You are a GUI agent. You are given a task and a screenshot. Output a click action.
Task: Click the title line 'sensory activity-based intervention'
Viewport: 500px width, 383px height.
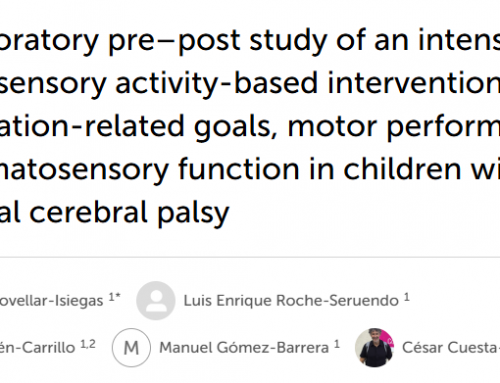click(250, 84)
